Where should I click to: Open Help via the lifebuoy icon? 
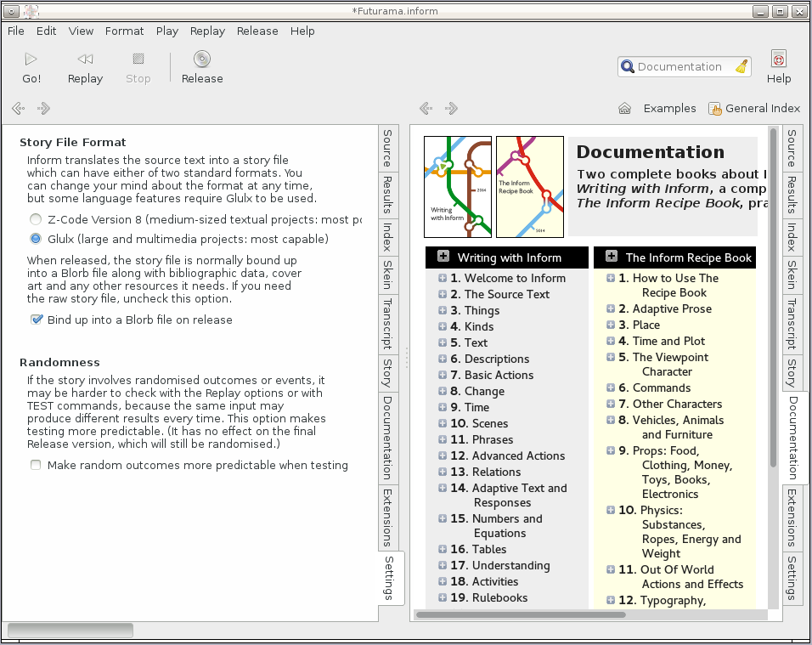pos(778,59)
